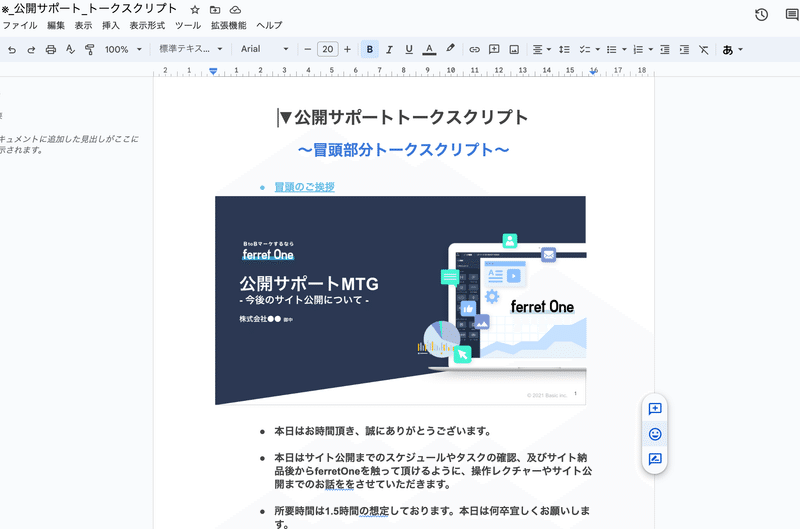Click right indent marker on ruler
The height and width of the screenshot is (529, 800).
pos(593,72)
